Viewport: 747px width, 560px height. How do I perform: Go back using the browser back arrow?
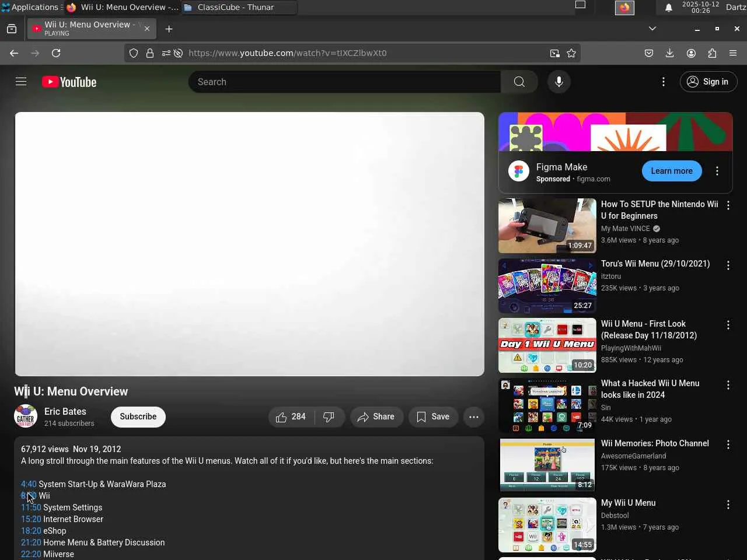coord(14,53)
